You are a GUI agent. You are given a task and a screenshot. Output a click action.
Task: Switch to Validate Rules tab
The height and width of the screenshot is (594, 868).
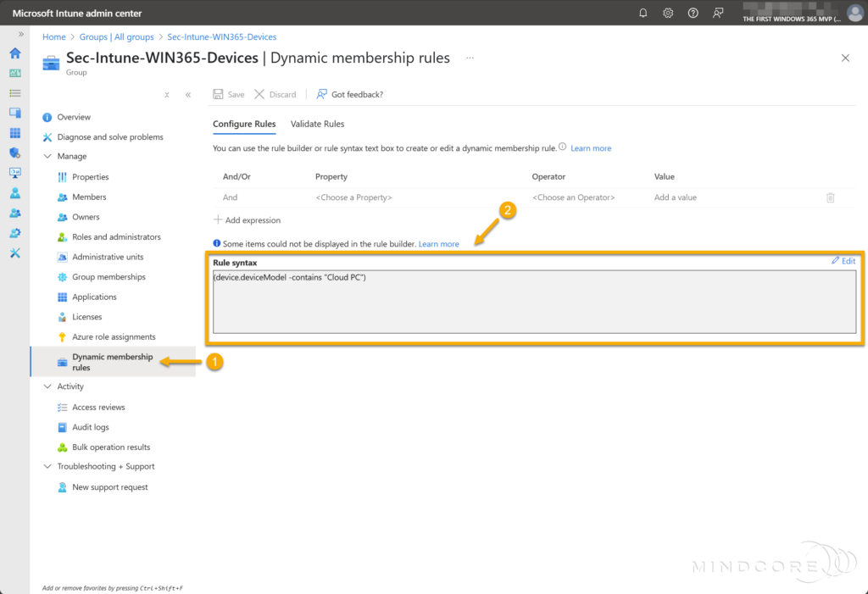(317, 124)
